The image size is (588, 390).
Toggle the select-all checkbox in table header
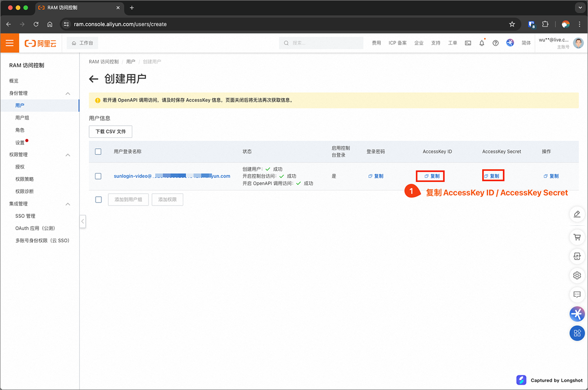click(x=98, y=152)
